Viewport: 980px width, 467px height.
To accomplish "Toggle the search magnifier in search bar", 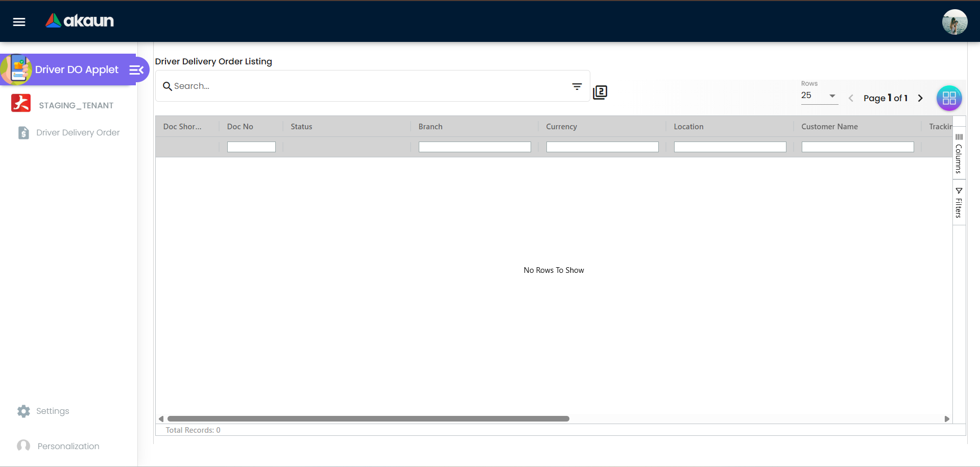I will [168, 86].
